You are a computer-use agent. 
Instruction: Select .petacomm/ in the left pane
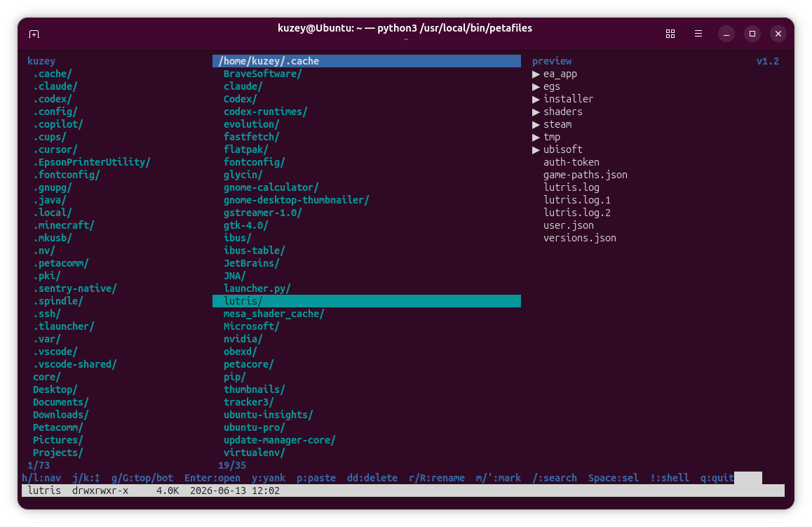(61, 263)
